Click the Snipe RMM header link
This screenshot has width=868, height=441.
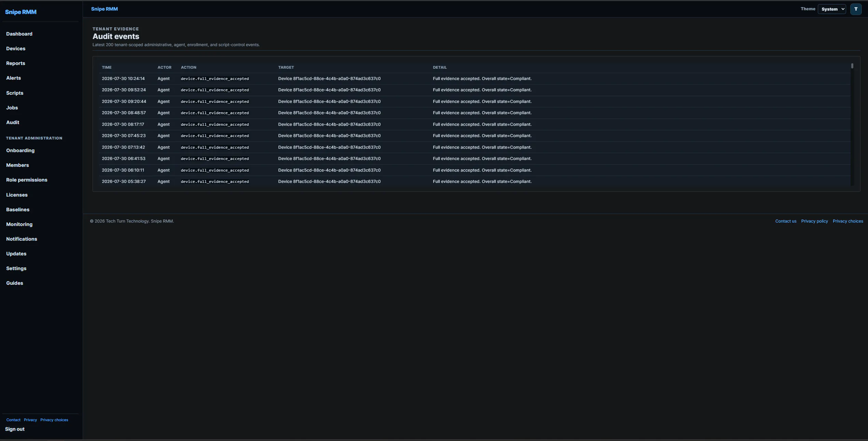coord(105,9)
